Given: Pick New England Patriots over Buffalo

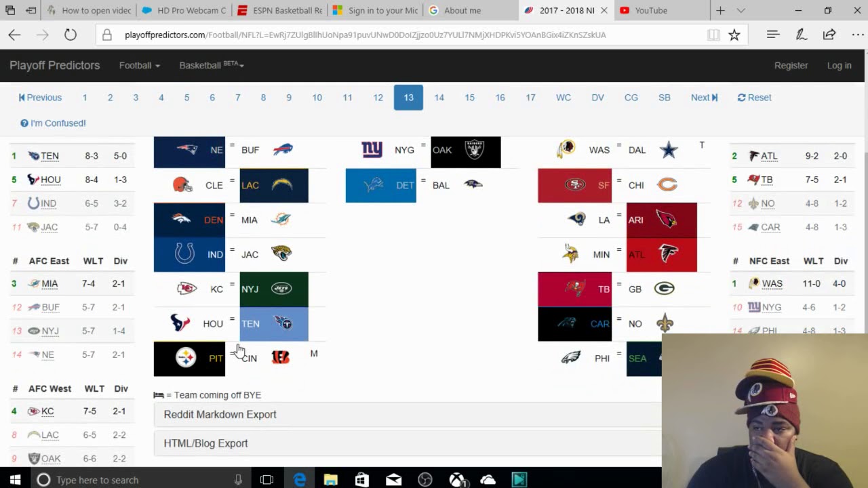Looking at the screenshot, I should 189,150.
